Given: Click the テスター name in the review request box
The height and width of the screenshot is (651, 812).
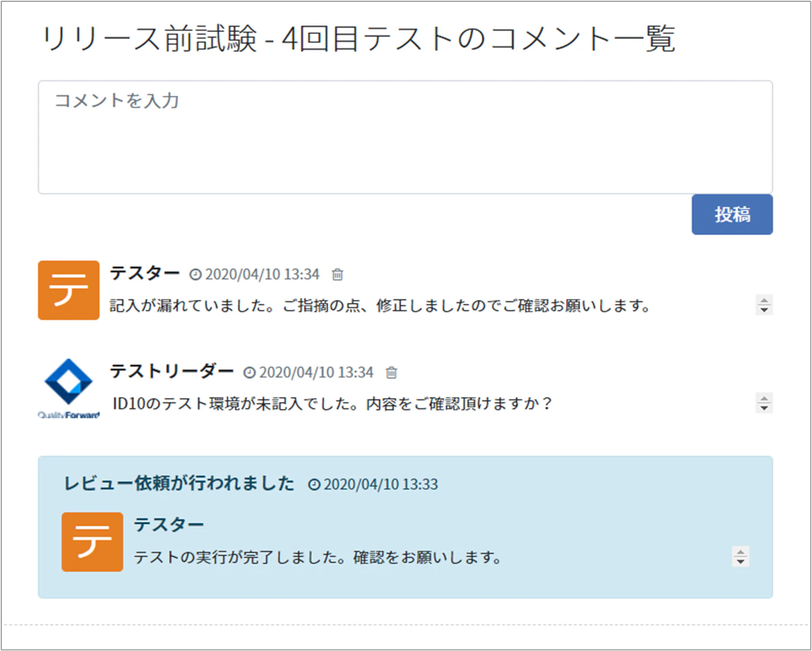Looking at the screenshot, I should point(169,524).
